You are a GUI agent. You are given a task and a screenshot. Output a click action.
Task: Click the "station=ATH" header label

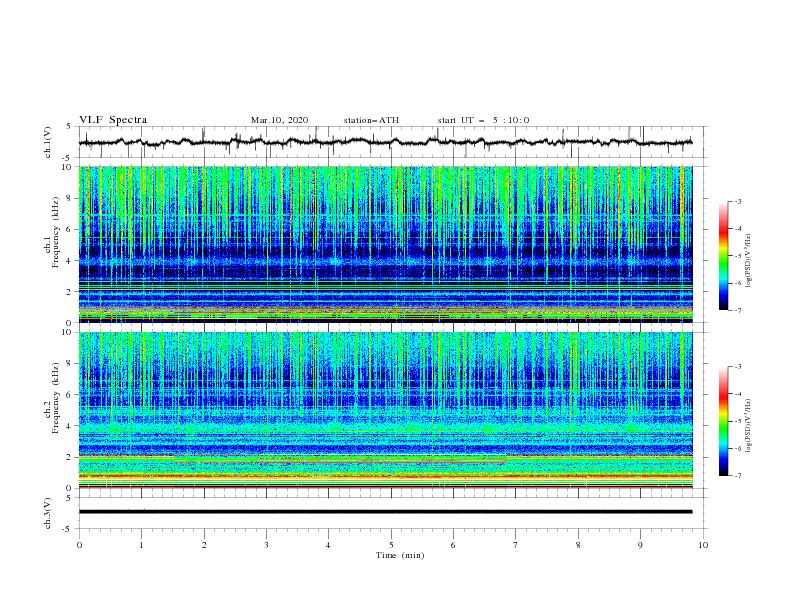[x=371, y=120]
